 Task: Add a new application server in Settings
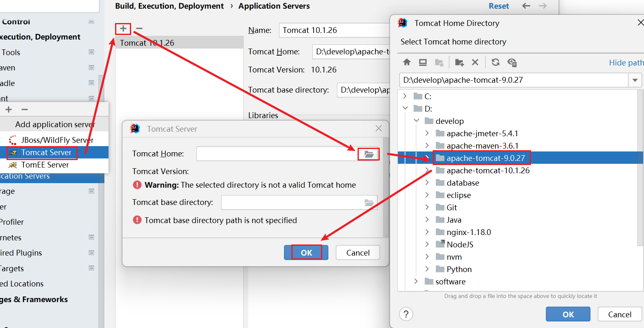tap(123, 28)
